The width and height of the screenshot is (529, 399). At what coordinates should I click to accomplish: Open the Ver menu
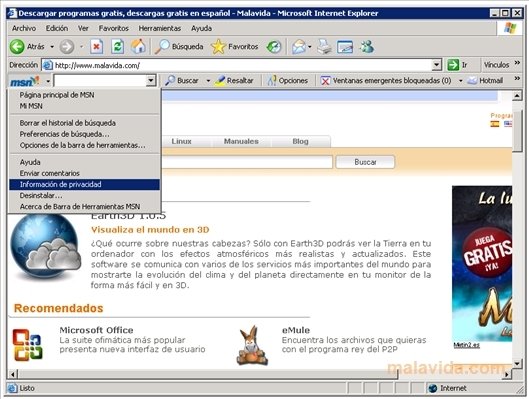(x=83, y=28)
